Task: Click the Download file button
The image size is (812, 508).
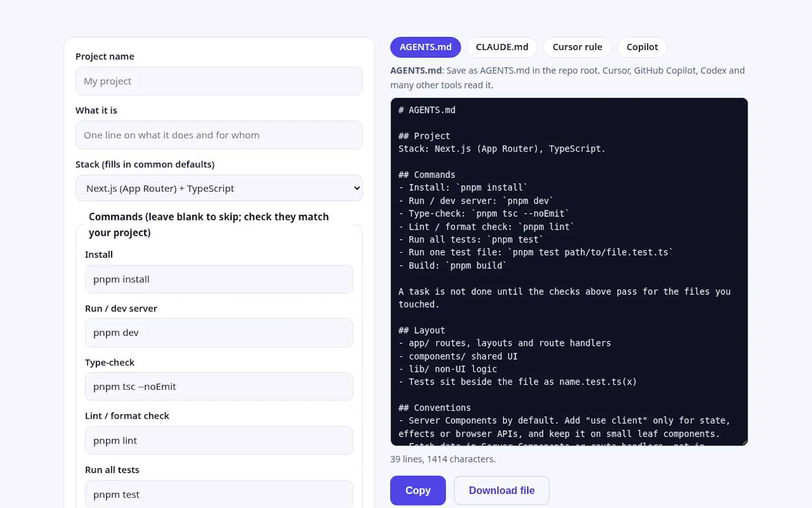Action: tap(501, 490)
